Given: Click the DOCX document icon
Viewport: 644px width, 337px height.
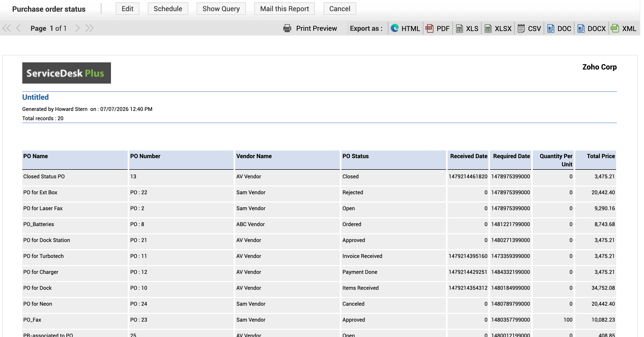Looking at the screenshot, I should pos(581,28).
